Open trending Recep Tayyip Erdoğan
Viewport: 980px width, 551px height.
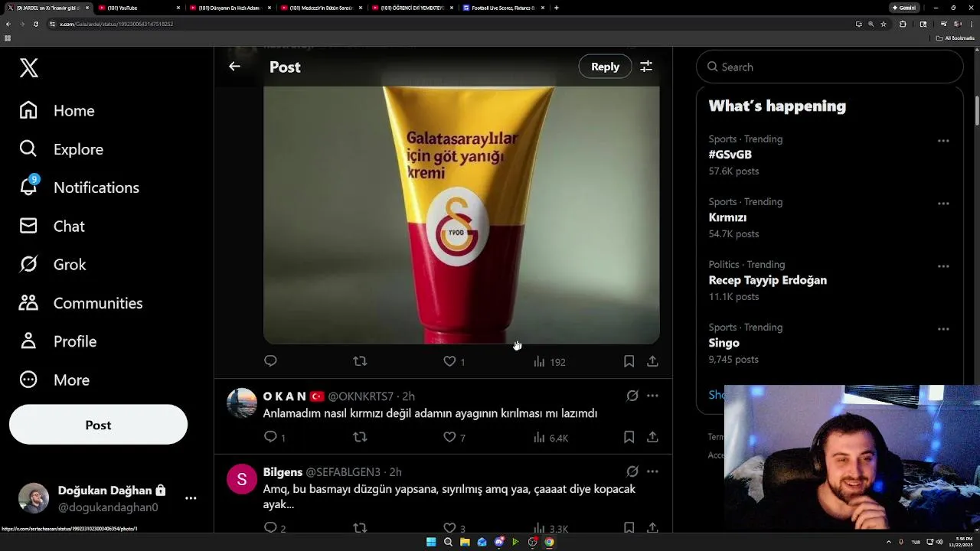coord(768,280)
